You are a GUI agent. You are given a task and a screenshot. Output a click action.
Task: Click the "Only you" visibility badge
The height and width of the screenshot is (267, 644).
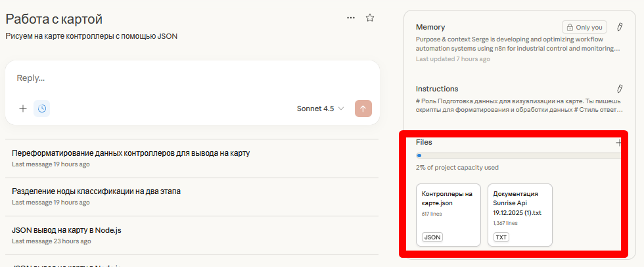click(584, 27)
